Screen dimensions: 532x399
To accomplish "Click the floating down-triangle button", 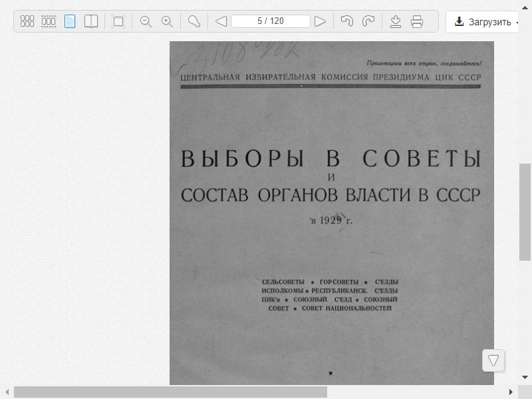I will [493, 360].
